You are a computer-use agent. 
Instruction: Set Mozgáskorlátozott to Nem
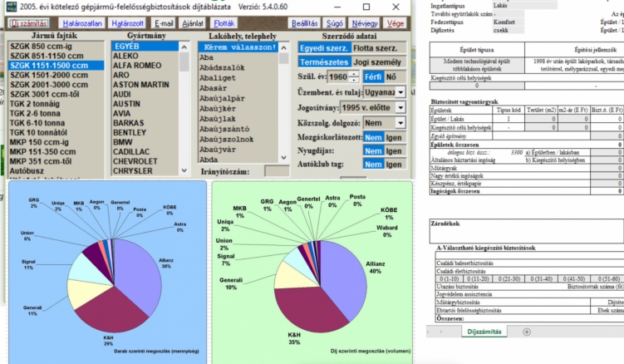pyautogui.click(x=373, y=137)
